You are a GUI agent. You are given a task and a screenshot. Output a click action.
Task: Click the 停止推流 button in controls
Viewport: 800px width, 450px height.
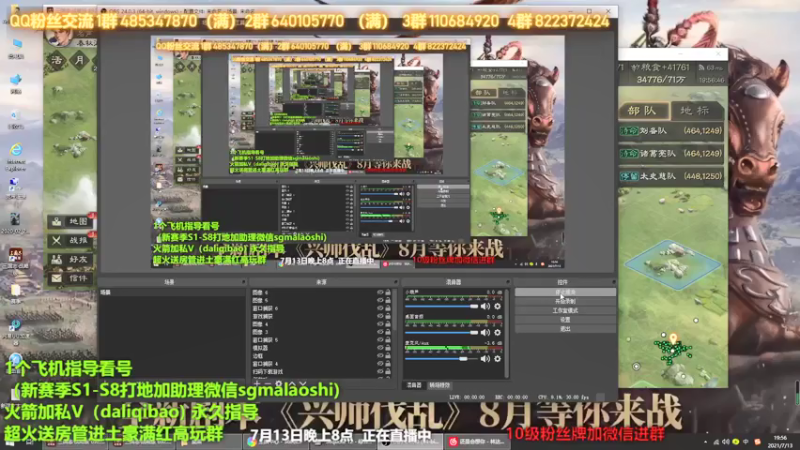click(565, 292)
